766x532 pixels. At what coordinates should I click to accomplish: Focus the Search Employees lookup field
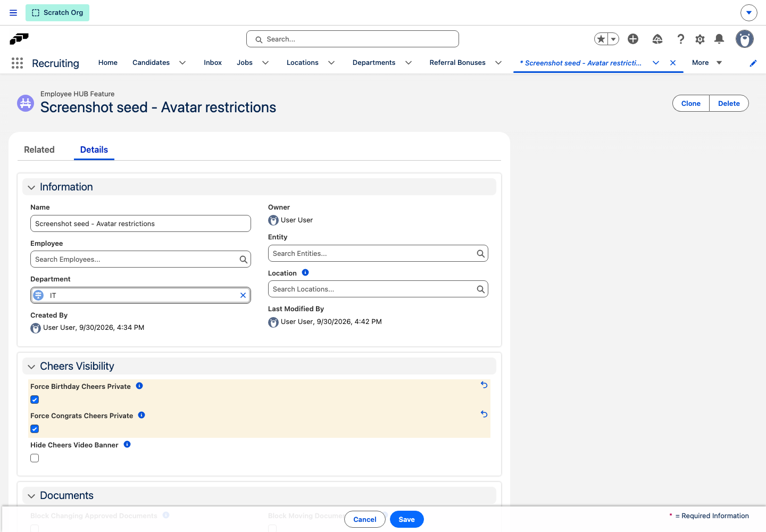pyautogui.click(x=140, y=259)
